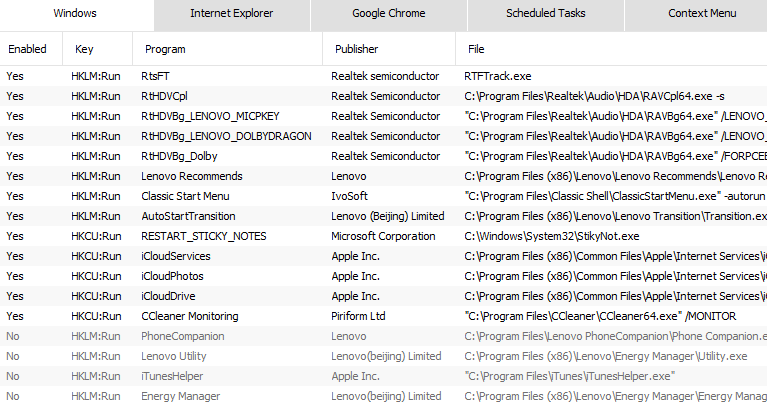Click the File column header
This screenshot has width=767, height=402.
tap(478, 49)
